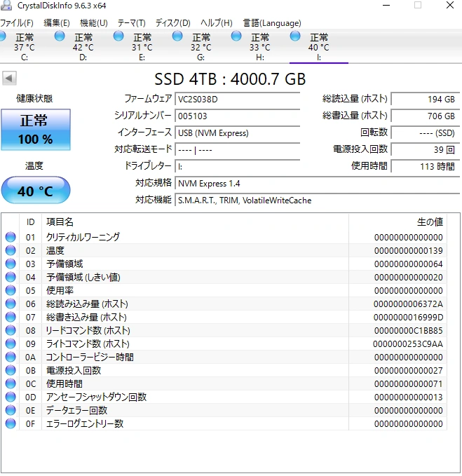Click status icon for 予備領域 (しきい値) row
This screenshot has width=462, height=476.
[11, 277]
